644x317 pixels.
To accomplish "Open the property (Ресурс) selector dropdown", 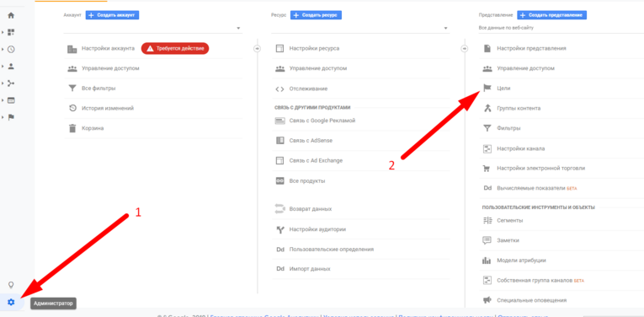I will coord(360,29).
